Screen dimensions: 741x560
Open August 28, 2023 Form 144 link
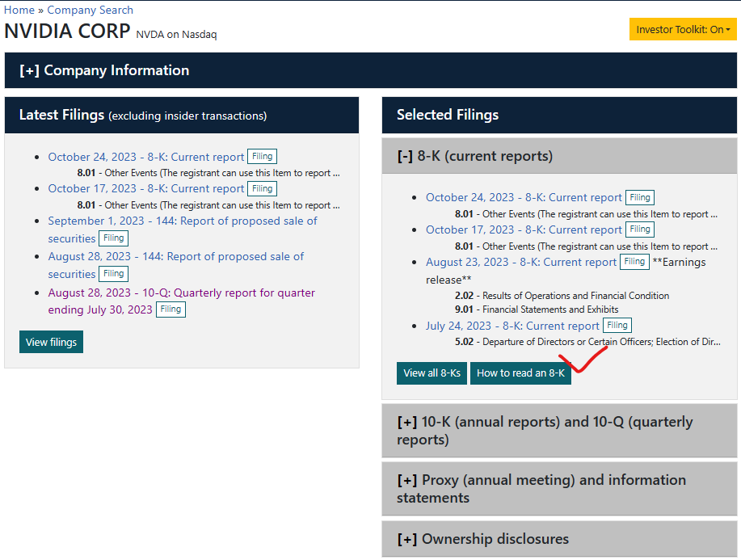[176, 257]
